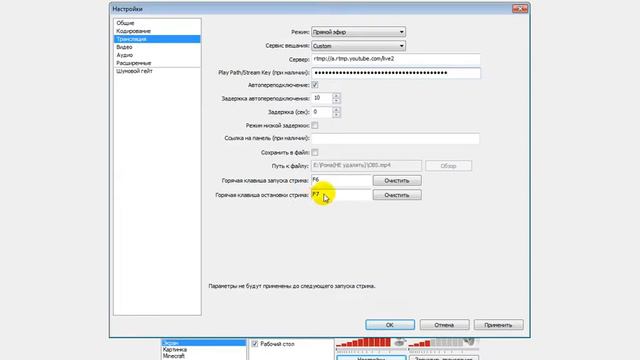Viewport: 640px width, 360px height.
Task: Enable the Режим низкой задержки checkbox
Action: 315,125
